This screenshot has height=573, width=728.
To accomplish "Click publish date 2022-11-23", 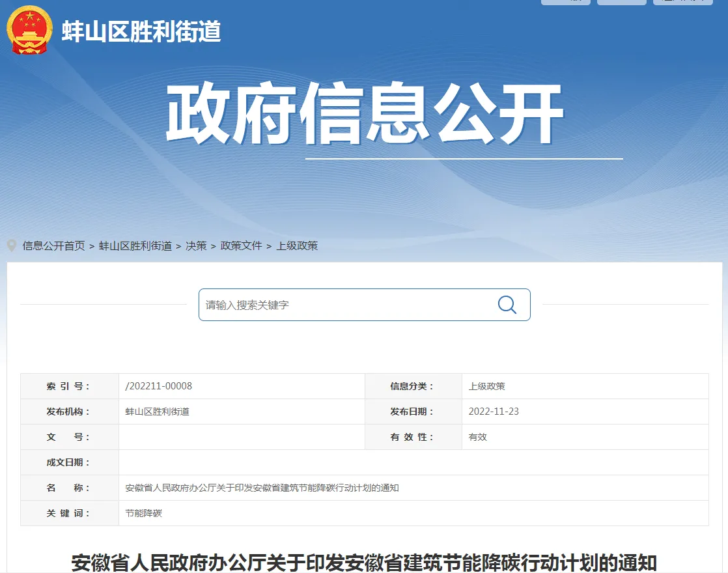I will point(494,412).
